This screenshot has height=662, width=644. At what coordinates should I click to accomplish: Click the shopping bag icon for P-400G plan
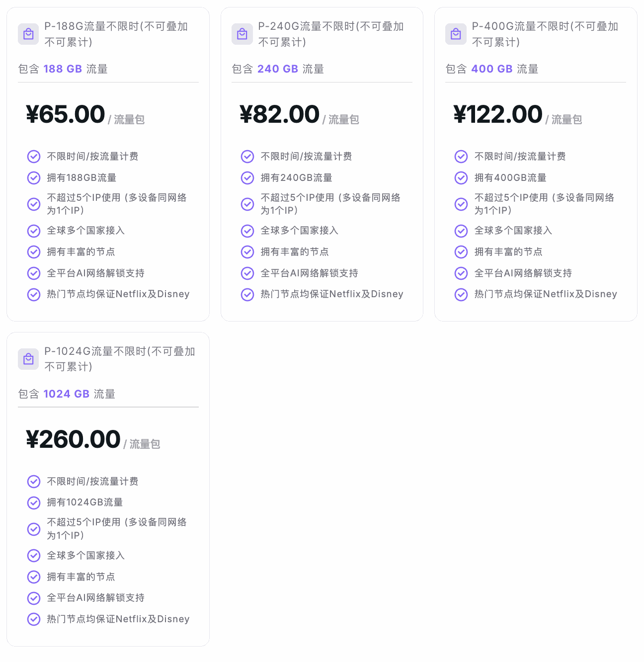click(x=456, y=34)
